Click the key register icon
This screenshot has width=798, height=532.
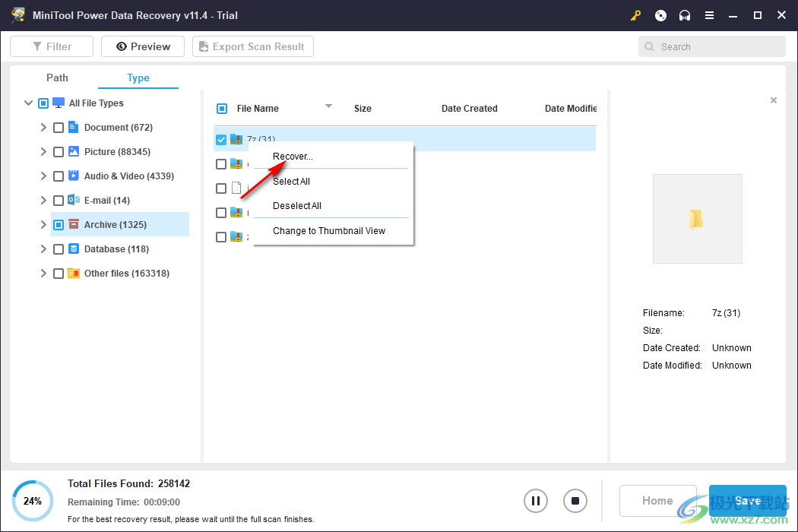tap(635, 15)
